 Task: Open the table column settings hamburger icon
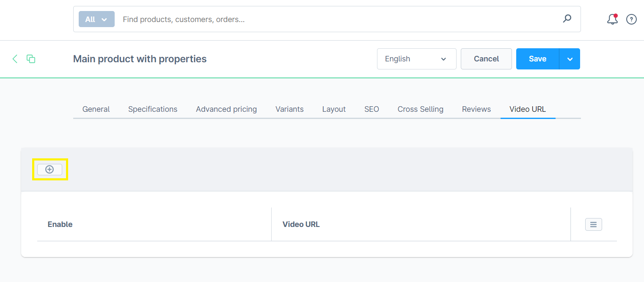tap(593, 224)
